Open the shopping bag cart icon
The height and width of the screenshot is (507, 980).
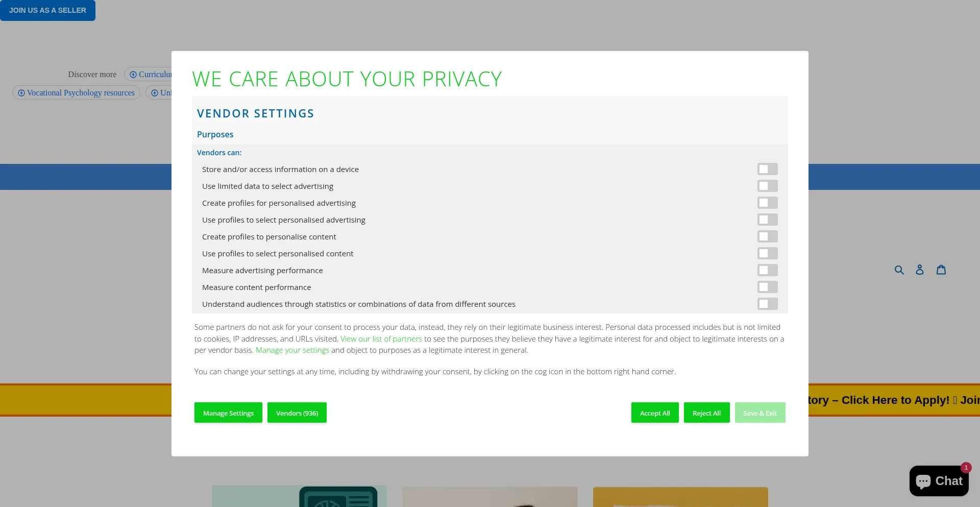coord(941,270)
